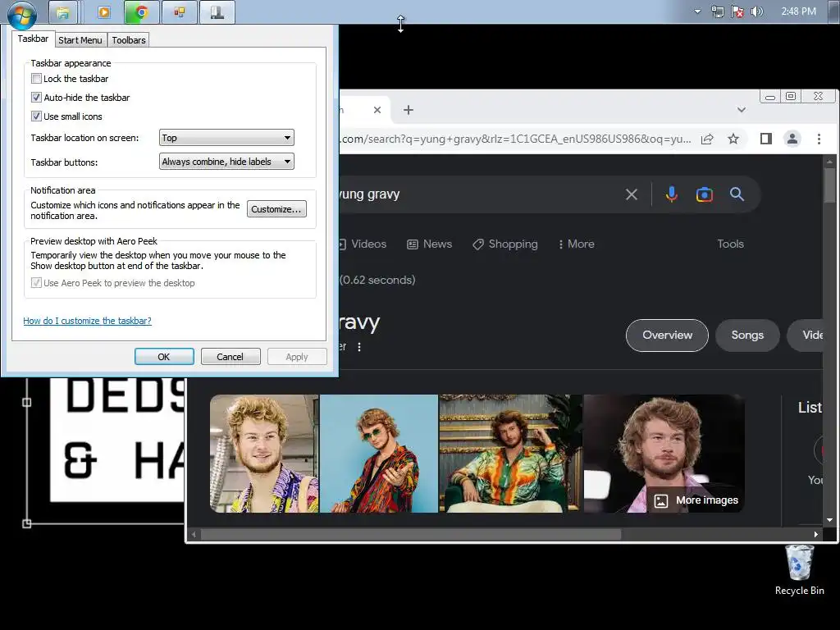Close the current Chrome tab

377,110
